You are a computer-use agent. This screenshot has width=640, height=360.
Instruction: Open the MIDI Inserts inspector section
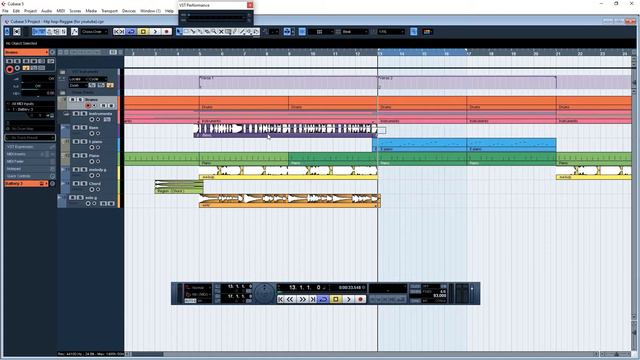pos(30,154)
